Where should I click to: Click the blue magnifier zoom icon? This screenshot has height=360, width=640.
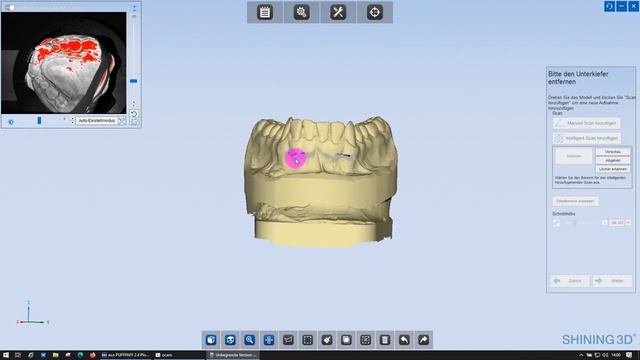pos(249,340)
